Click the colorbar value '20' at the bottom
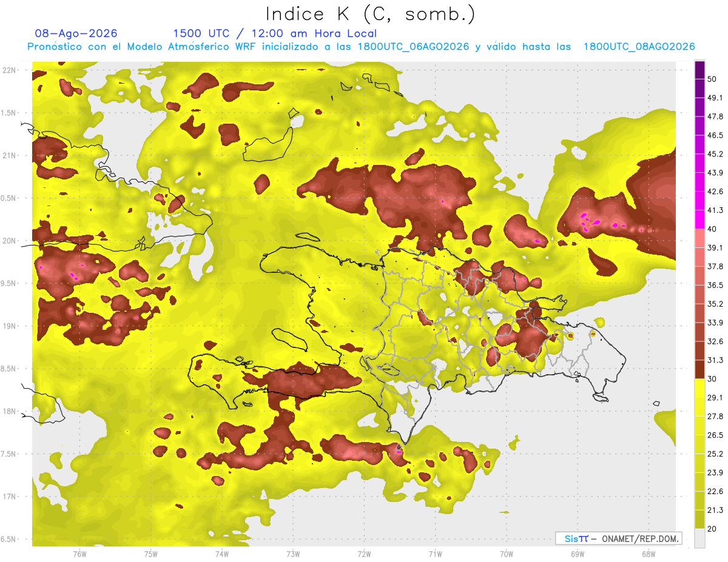The width and height of the screenshot is (728, 562). [x=712, y=529]
